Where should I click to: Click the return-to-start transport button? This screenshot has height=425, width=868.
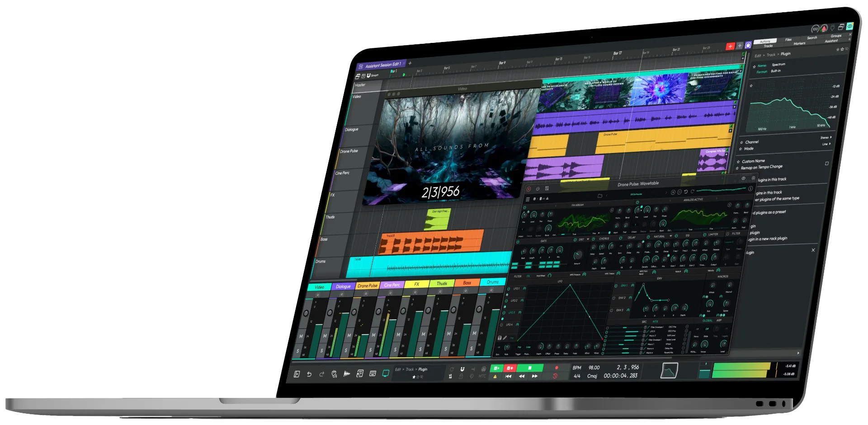[508, 376]
